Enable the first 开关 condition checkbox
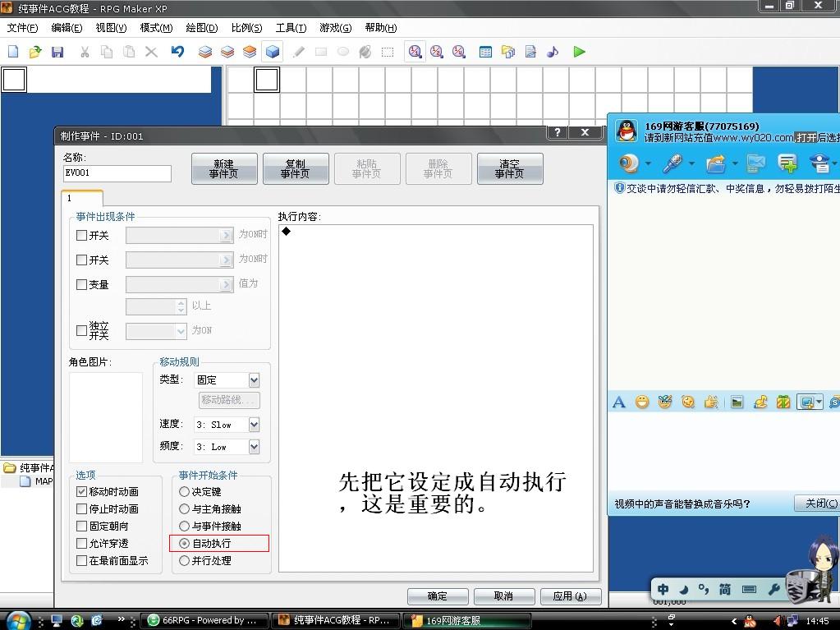The image size is (840, 630). (81, 235)
